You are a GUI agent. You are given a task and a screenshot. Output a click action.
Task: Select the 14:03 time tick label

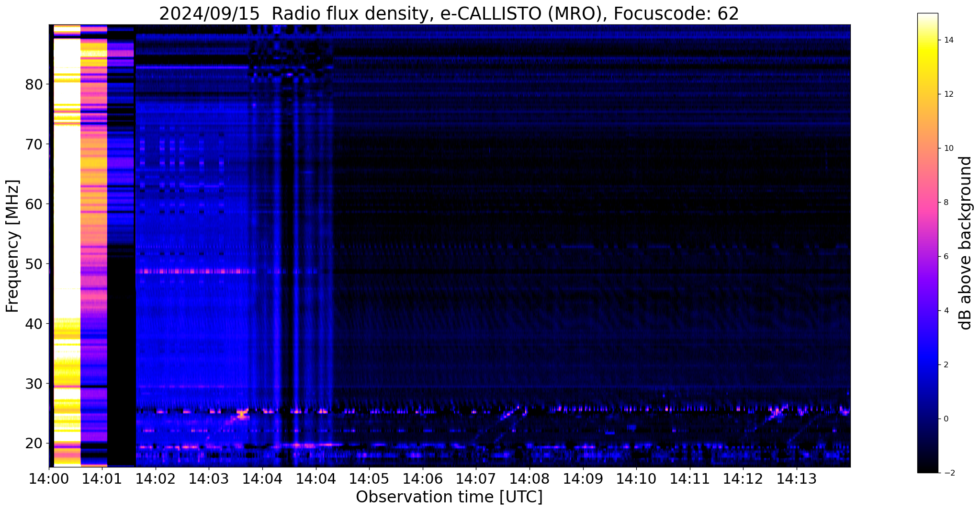pos(209,478)
